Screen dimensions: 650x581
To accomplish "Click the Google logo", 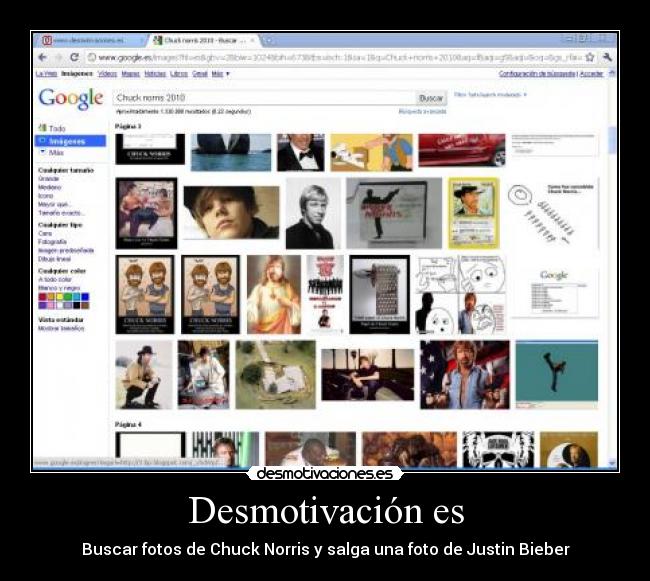I will (71, 99).
